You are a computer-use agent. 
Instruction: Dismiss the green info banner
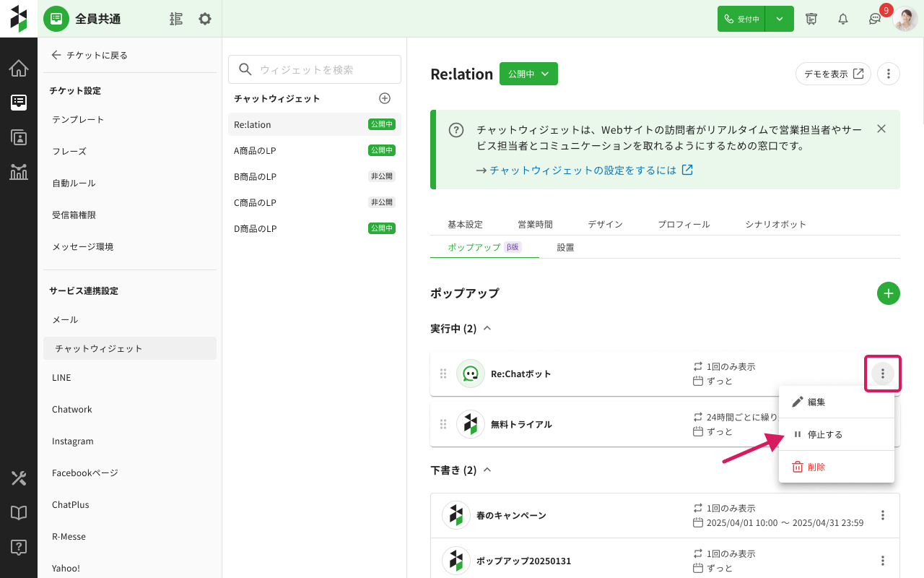pos(881,129)
